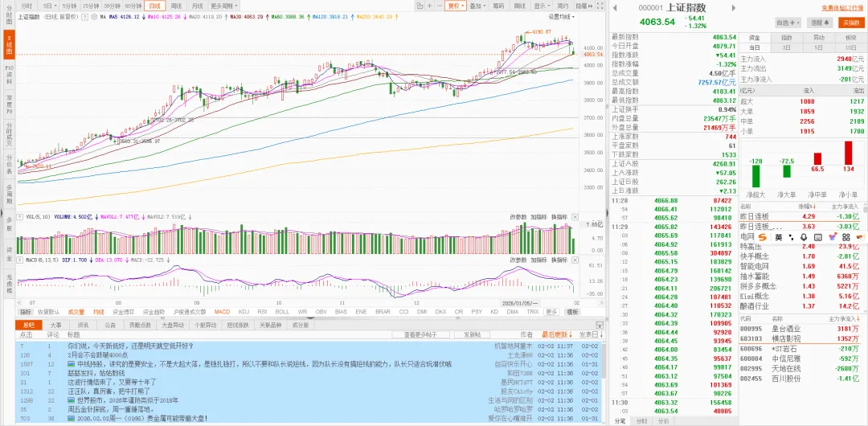This screenshot has height=426, width=868.
Task: Open help icon for MACD indicator
Action: click(x=20, y=260)
